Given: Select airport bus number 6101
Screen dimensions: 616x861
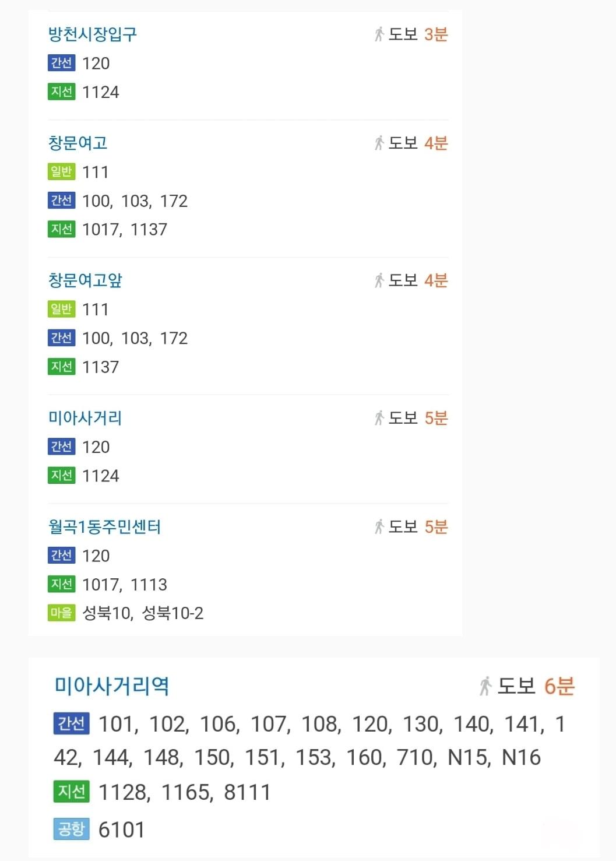Looking at the screenshot, I should 121,830.
